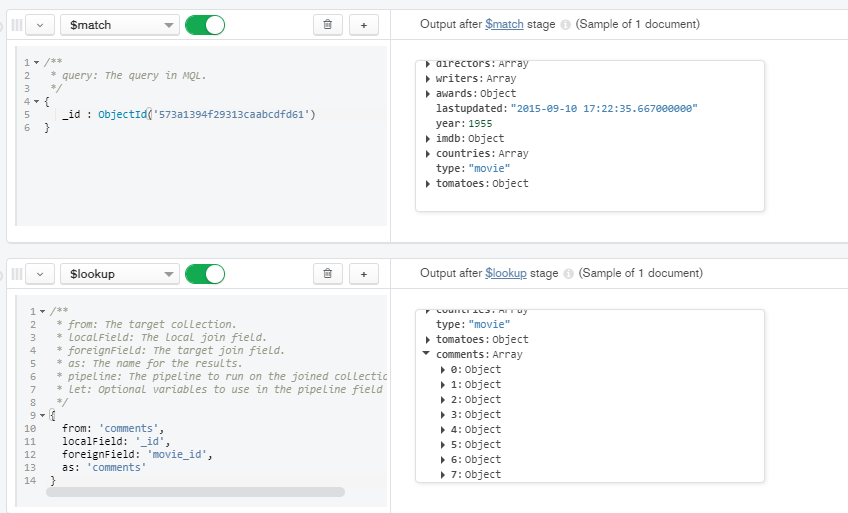Click info icon beside $match stage output
The image size is (848, 513).
pyautogui.click(x=566, y=24)
